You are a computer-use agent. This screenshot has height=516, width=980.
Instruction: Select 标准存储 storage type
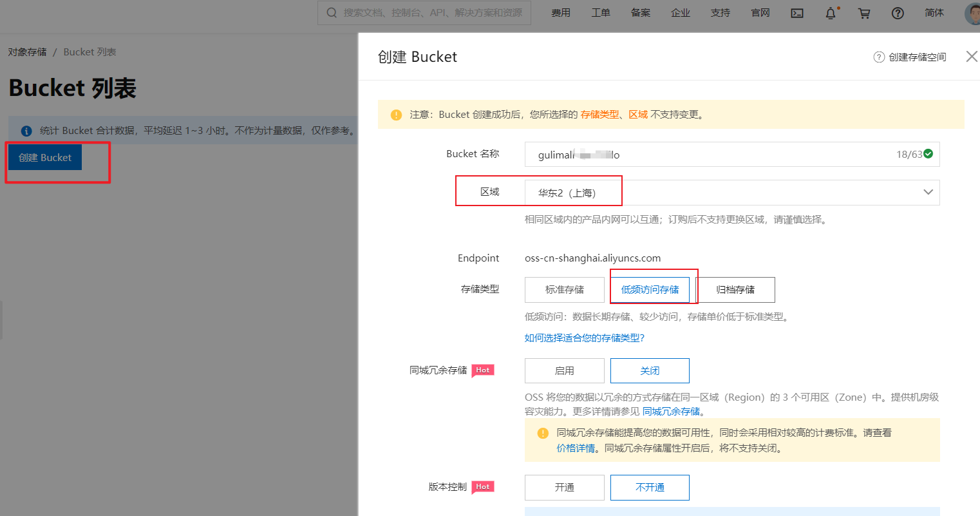(x=565, y=290)
